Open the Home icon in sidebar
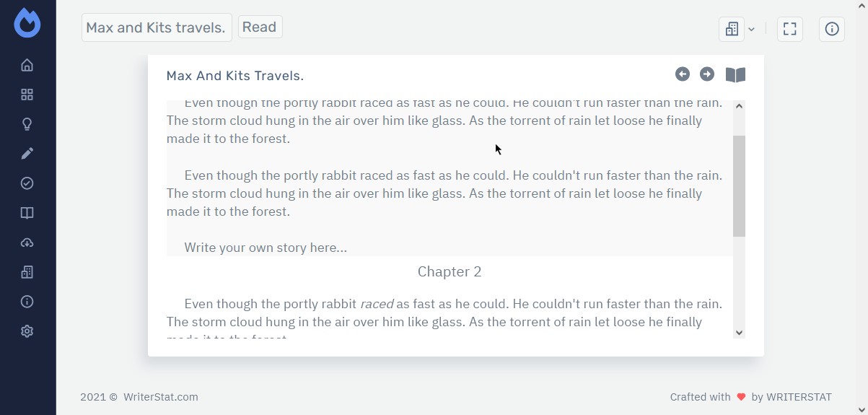 coord(27,66)
